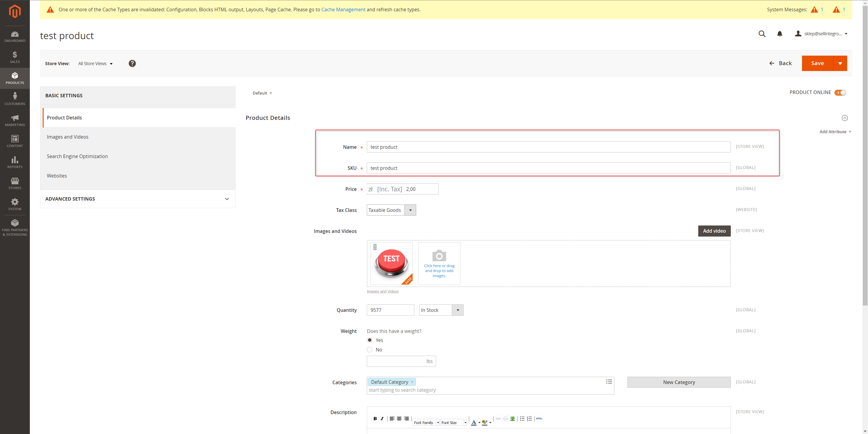
Task: Click the search magnifier icon
Action: point(762,34)
